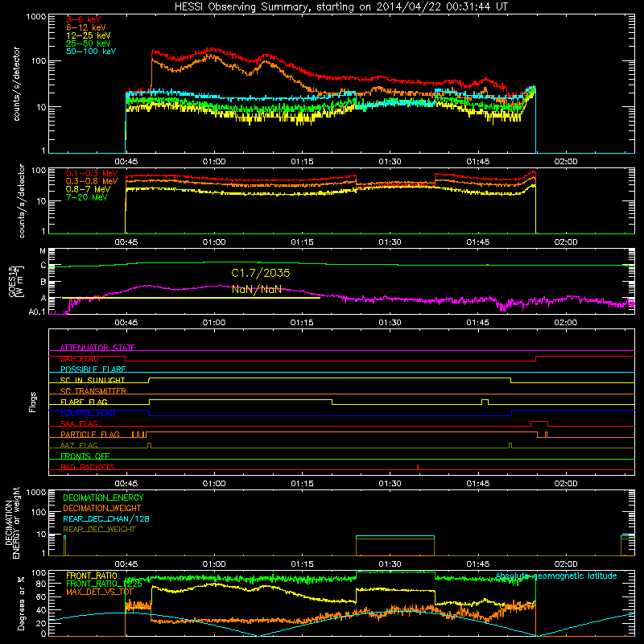The width and height of the screenshot is (644, 644).
Task: Select the FRONTS_OFF flag label
Action: (x=85, y=456)
